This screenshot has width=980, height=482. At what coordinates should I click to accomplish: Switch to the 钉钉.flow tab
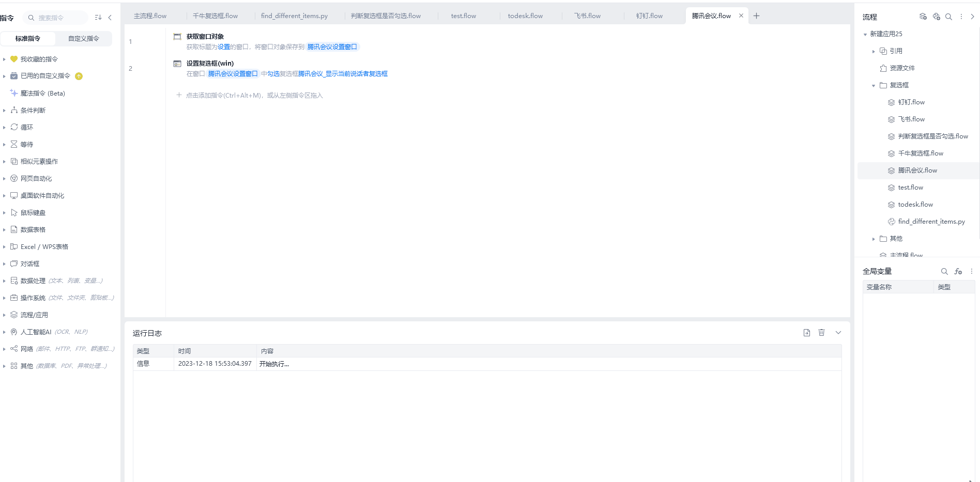click(x=649, y=16)
